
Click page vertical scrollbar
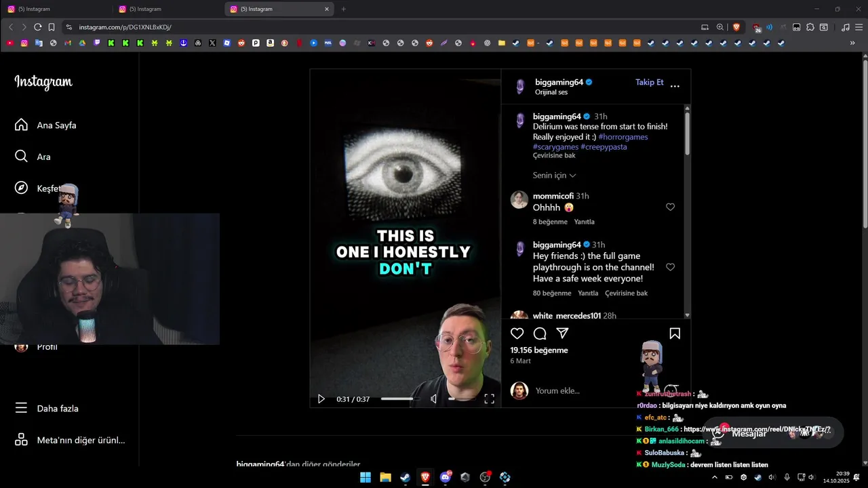pyautogui.click(x=864, y=142)
